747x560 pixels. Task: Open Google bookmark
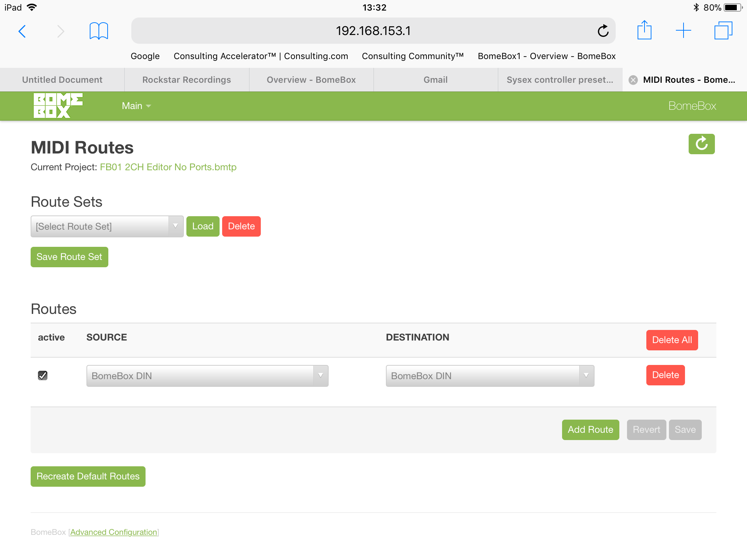[x=145, y=56]
